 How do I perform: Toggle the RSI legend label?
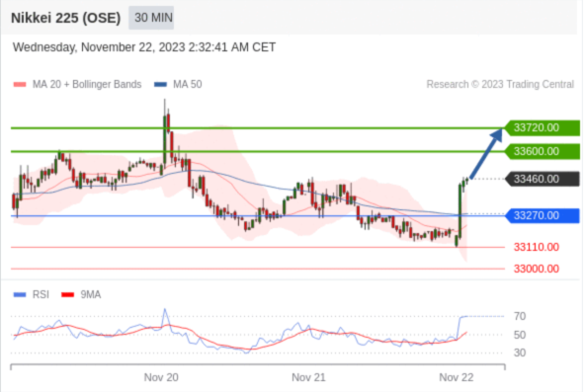[41, 295]
